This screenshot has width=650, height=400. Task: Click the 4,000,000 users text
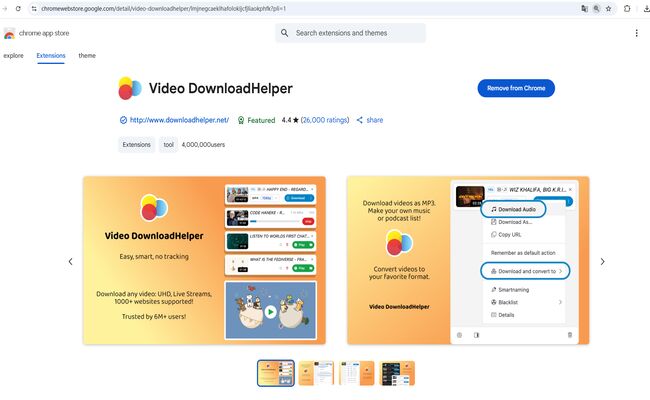(203, 145)
